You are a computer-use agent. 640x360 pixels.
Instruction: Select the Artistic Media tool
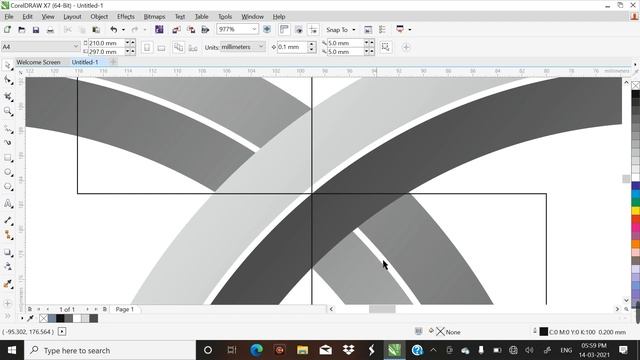coord(8,142)
